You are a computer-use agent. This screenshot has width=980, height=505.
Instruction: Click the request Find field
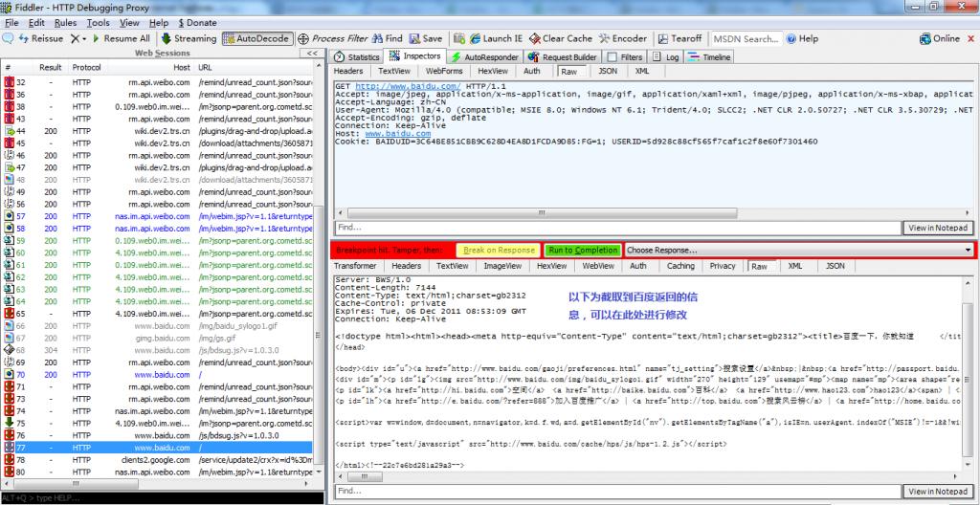(x=617, y=228)
